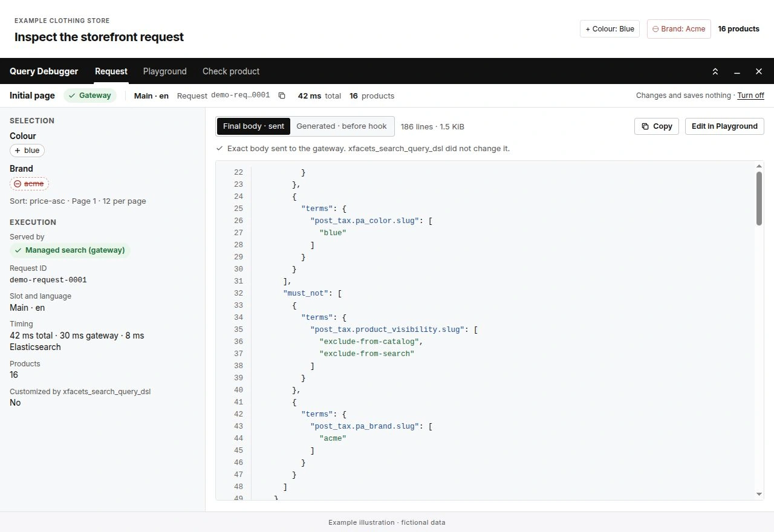Viewport: 774px width, 532px height.
Task: Click the 16 products count in header
Action: [738, 29]
